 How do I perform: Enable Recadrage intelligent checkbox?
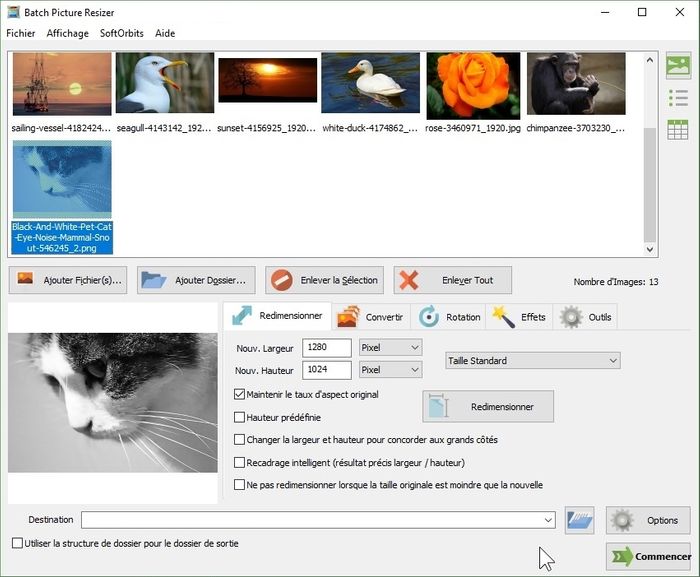239,463
